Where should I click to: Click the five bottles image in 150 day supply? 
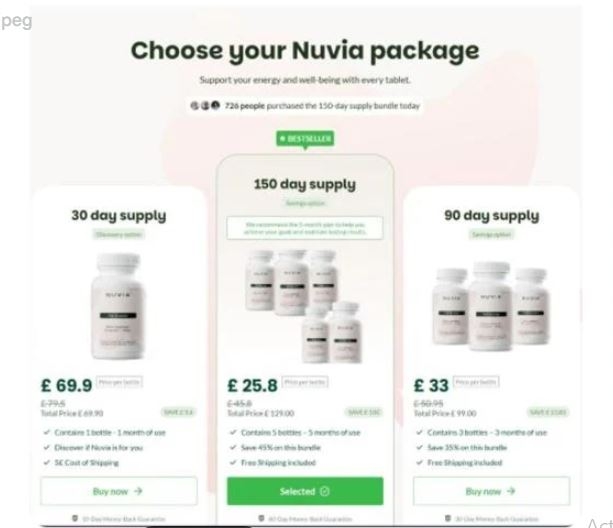pos(304,306)
